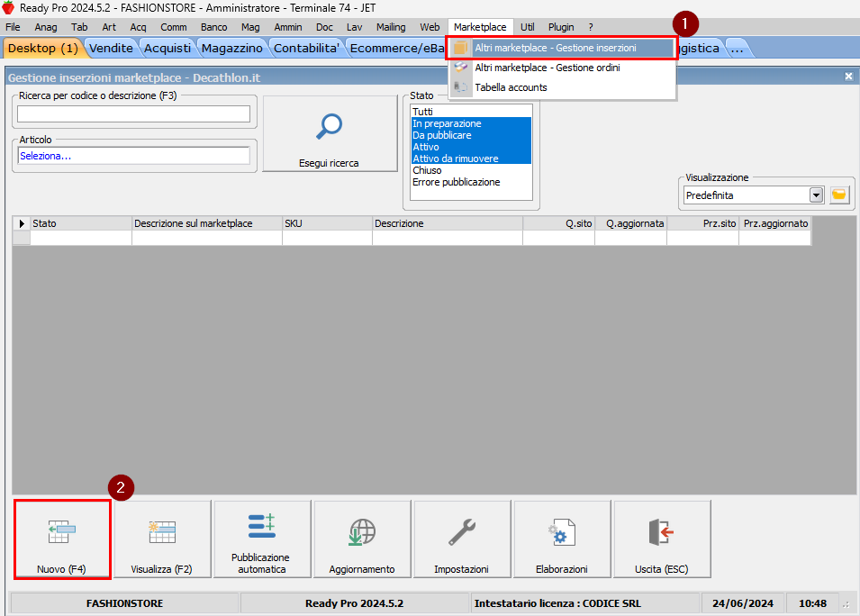
Task: Click the yellow folder icon beside Visualizzazione
Action: 838,195
